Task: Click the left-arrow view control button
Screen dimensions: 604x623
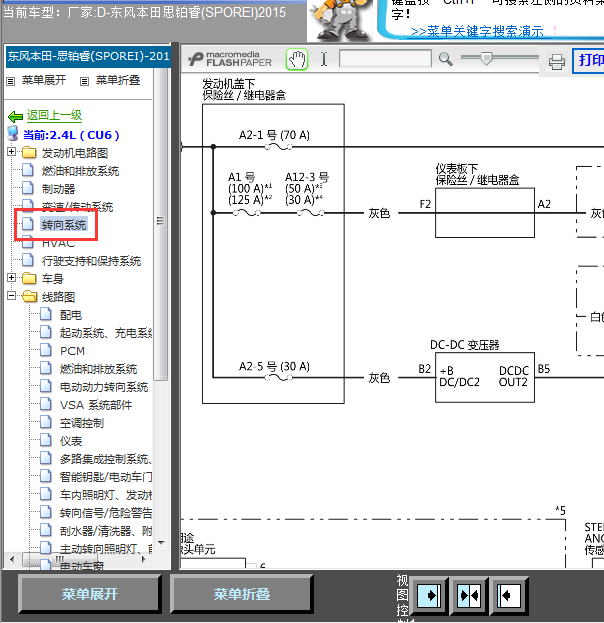Action: click(x=509, y=596)
